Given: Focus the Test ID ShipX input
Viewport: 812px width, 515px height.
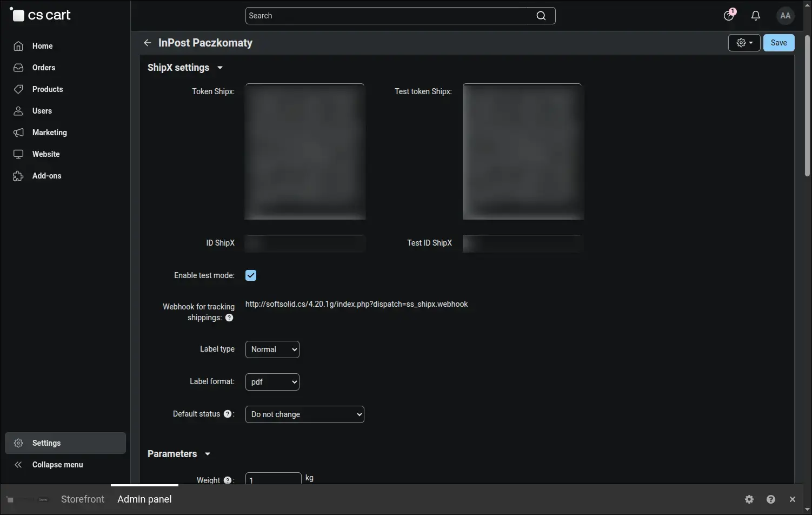Looking at the screenshot, I should (522, 243).
